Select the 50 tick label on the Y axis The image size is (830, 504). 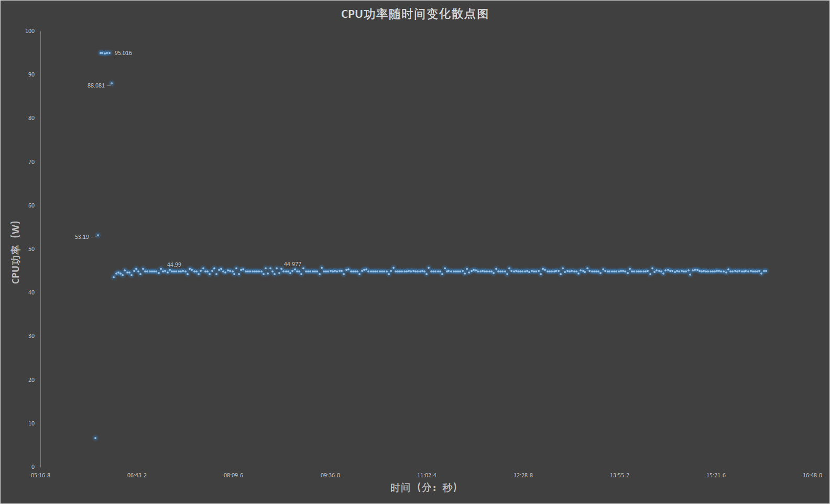tap(31, 249)
